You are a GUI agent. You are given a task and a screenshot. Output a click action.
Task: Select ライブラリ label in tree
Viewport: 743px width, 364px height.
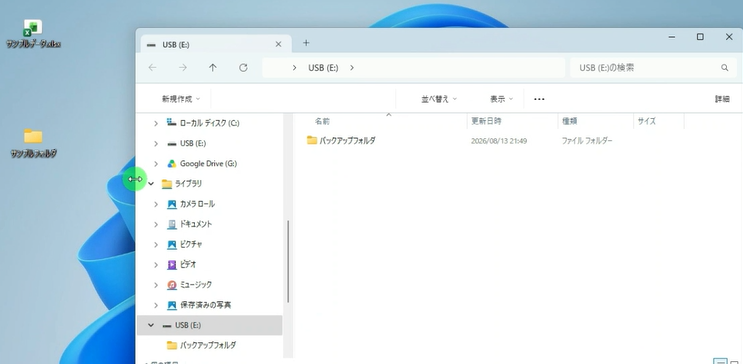point(189,184)
